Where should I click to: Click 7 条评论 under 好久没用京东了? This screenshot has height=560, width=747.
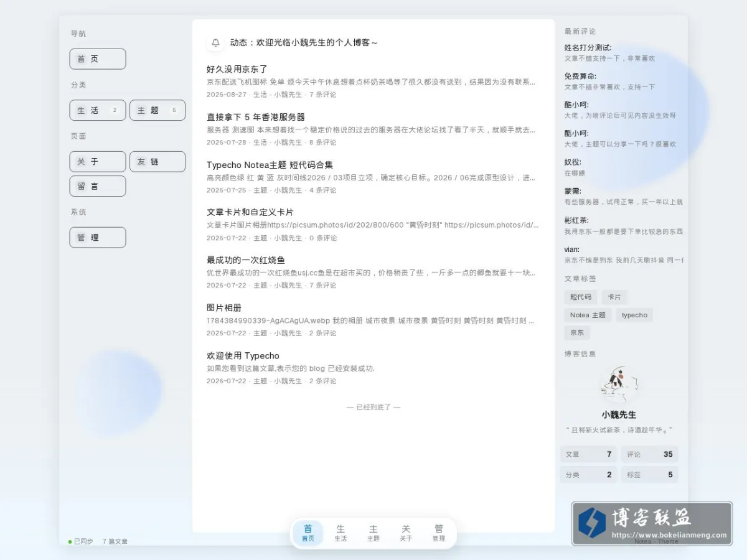point(323,95)
